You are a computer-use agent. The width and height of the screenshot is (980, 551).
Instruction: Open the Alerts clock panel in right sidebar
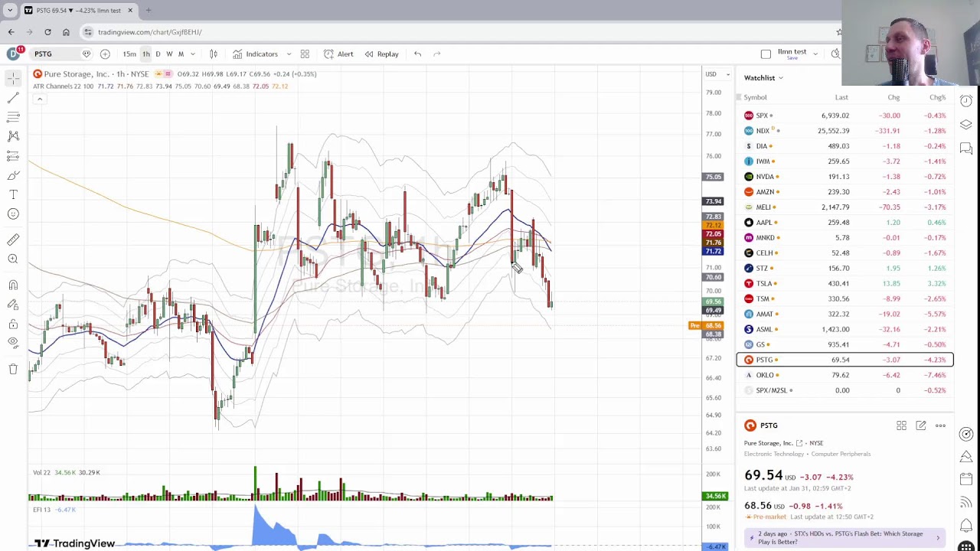point(966,101)
